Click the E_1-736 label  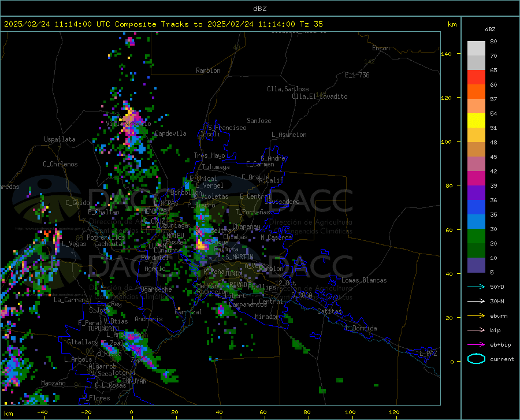point(357,75)
